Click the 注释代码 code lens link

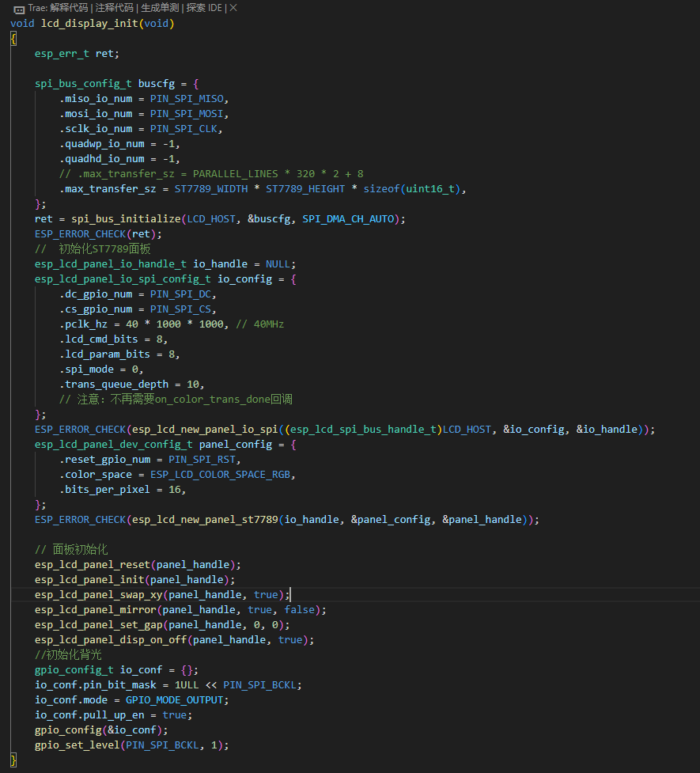(114, 8)
